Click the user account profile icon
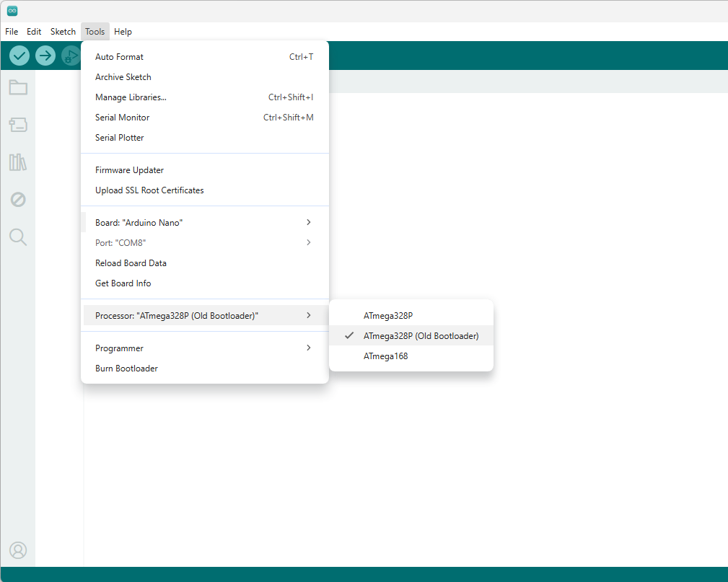 click(18, 550)
